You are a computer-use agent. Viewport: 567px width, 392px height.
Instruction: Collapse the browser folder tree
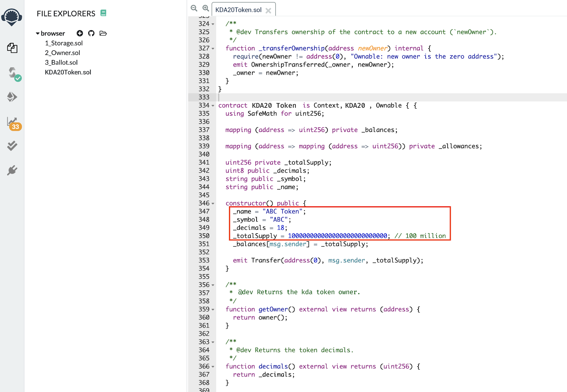pos(38,33)
